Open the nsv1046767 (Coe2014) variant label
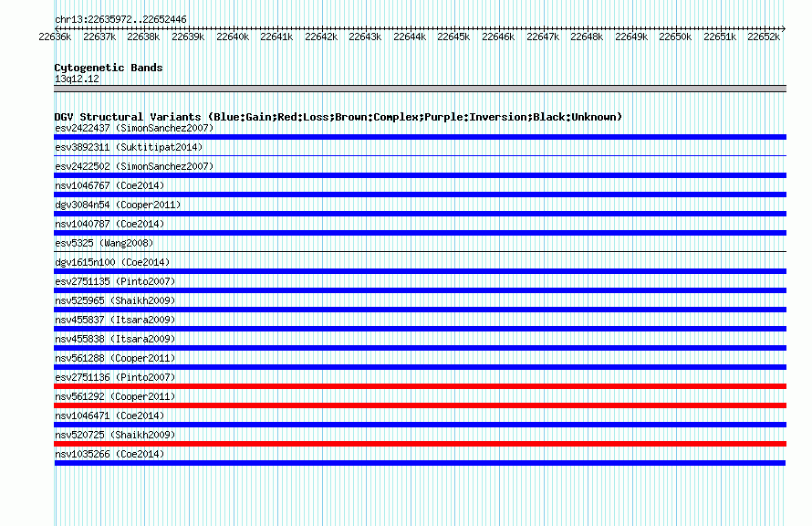Screen dimensions: 812x526 (109, 185)
